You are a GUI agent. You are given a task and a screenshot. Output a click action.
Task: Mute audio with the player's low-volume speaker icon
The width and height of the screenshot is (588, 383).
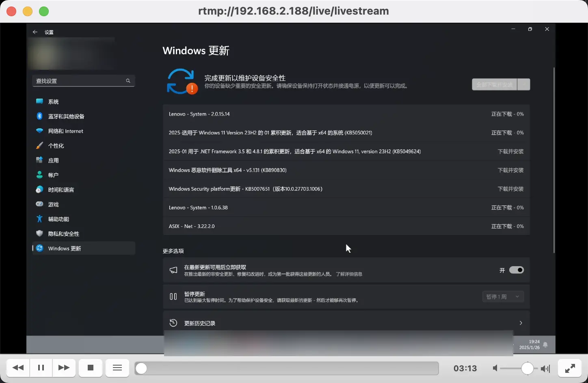[495, 368]
